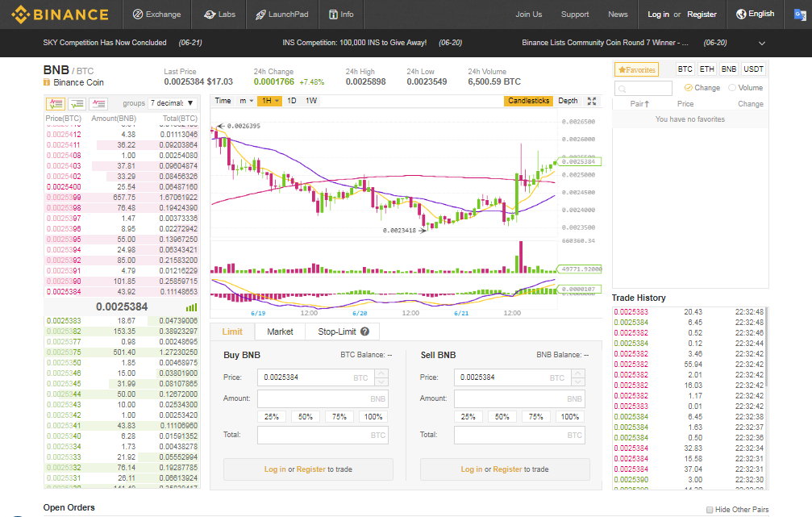The image size is (812, 517).
Task: Click the Binance logo
Action: [x=60, y=15]
